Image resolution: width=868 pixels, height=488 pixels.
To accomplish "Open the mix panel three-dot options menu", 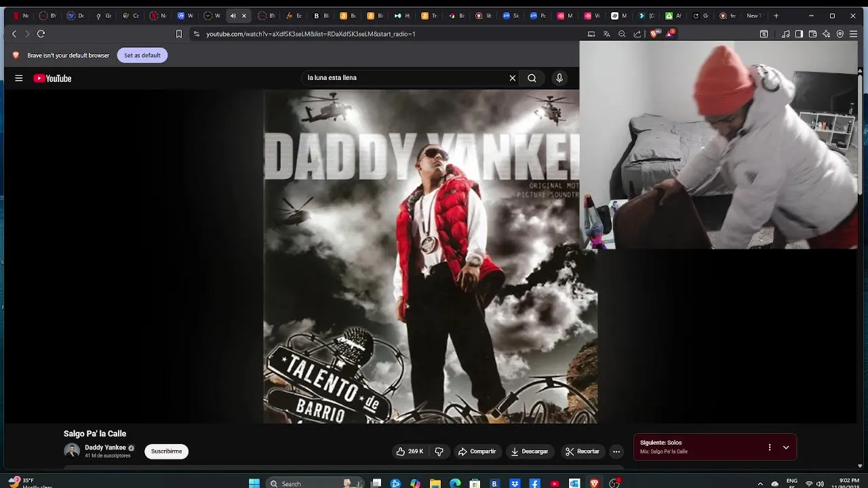I will 770,447.
